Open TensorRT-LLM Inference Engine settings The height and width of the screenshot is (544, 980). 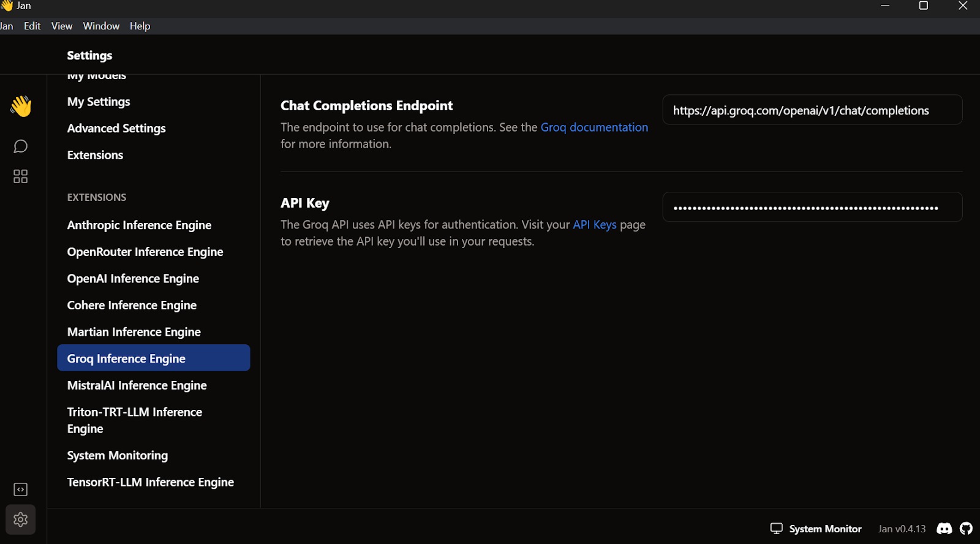click(x=150, y=482)
